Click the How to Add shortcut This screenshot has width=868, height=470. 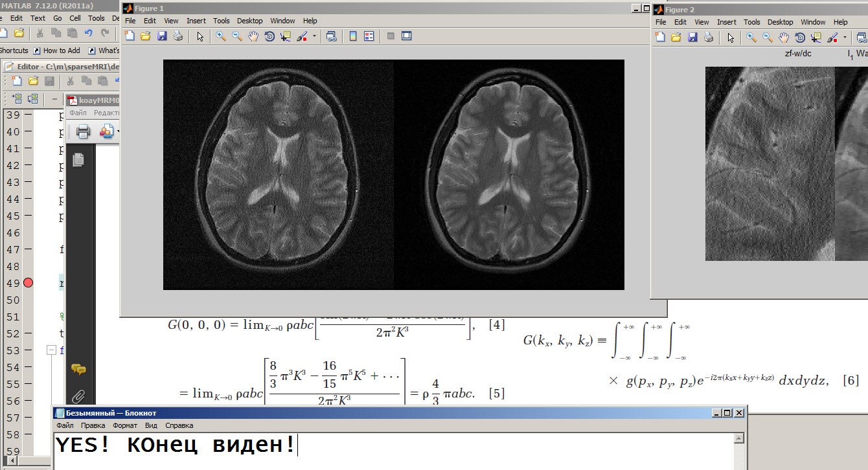click(62, 50)
